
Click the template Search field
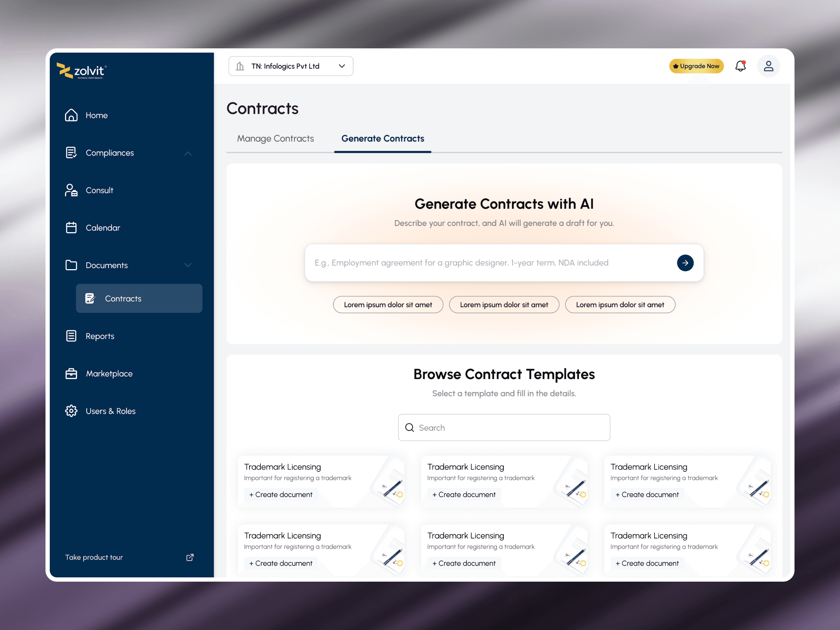click(504, 427)
